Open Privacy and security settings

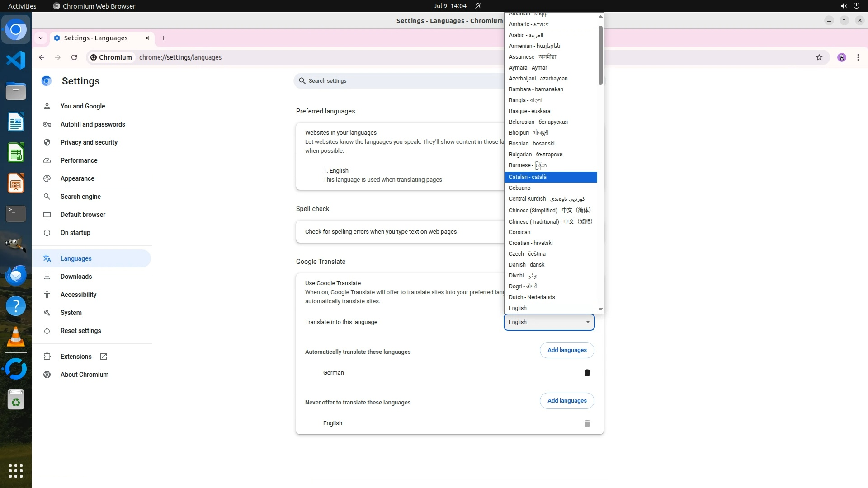pyautogui.click(x=89, y=142)
